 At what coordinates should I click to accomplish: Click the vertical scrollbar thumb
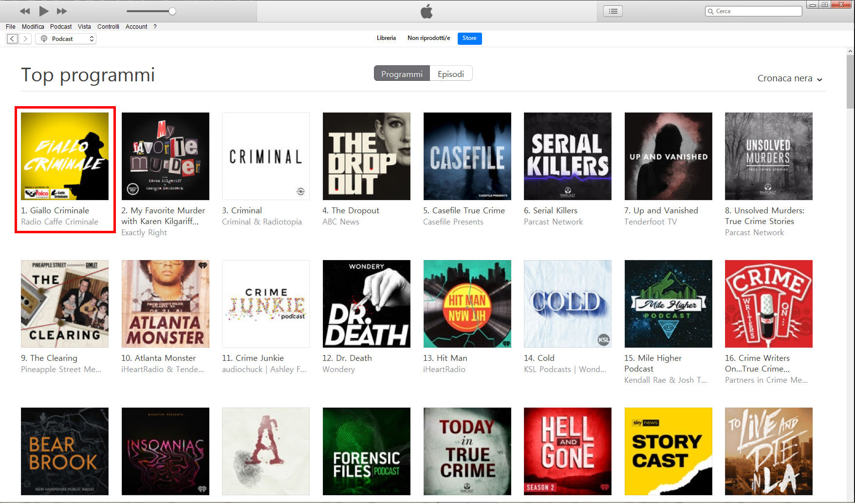pos(850,81)
